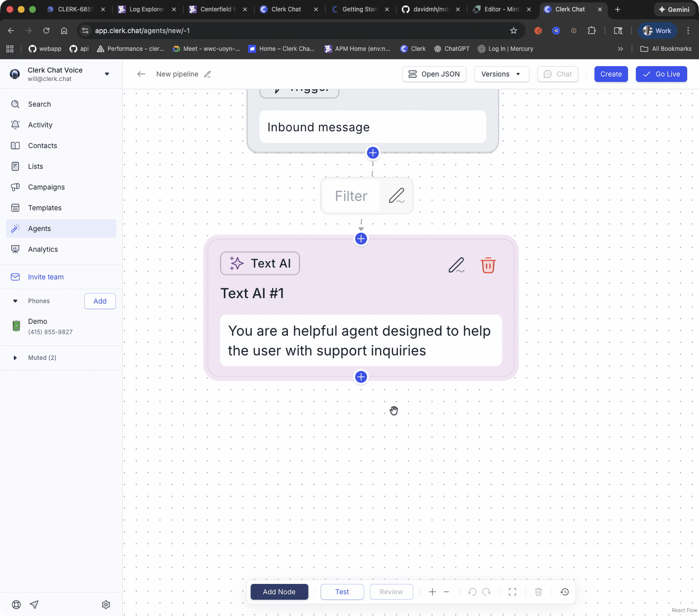This screenshot has width=699, height=616.
Task: Click the Open JSON button
Action: coord(434,74)
